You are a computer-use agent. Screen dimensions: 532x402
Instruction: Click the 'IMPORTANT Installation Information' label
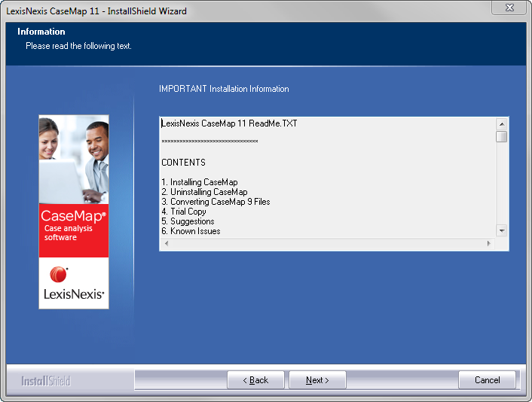point(224,89)
